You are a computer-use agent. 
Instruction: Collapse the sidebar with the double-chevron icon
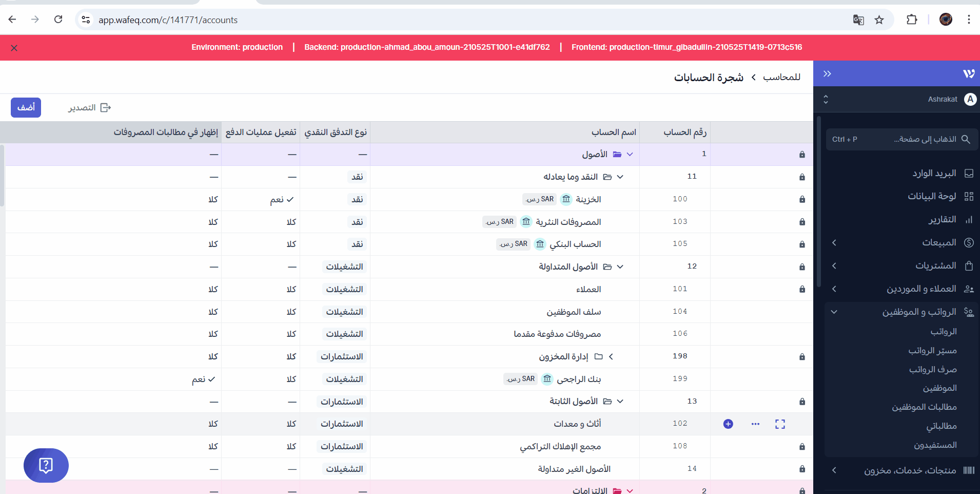coord(827,74)
